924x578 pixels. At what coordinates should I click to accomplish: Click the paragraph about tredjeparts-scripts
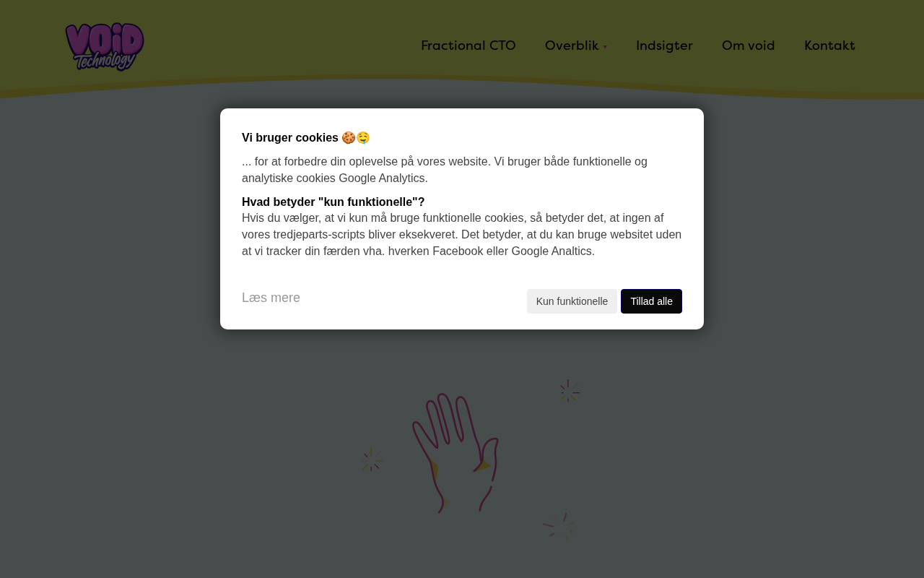(462, 235)
